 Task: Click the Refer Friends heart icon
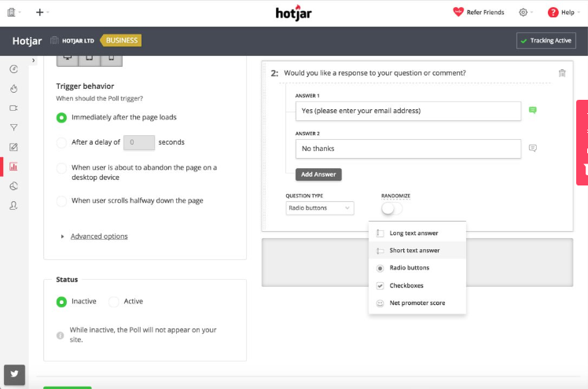pyautogui.click(x=458, y=12)
